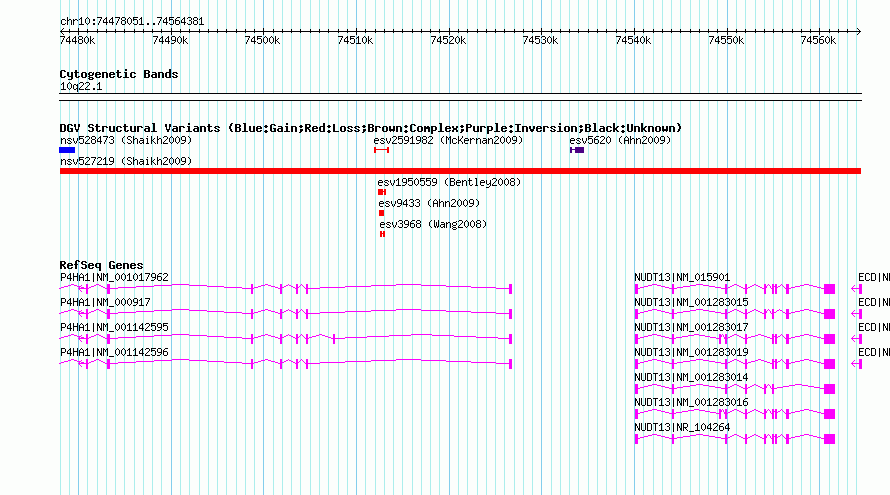Click the 74560k ruler label
This screenshot has height=495, width=890.
pos(818,40)
